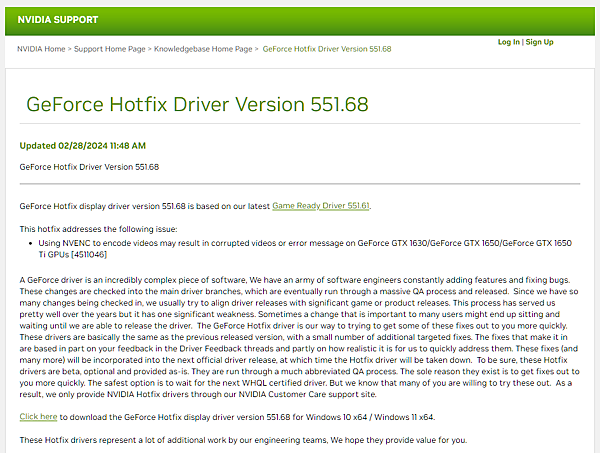Click the Log In link
The height and width of the screenshot is (453, 600).
509,42
